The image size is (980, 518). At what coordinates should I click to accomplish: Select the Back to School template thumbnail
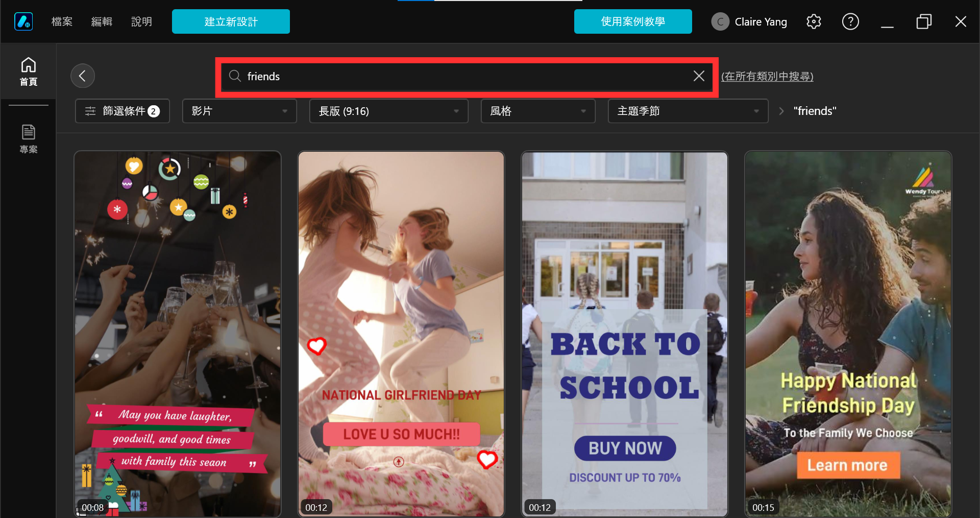coord(625,334)
